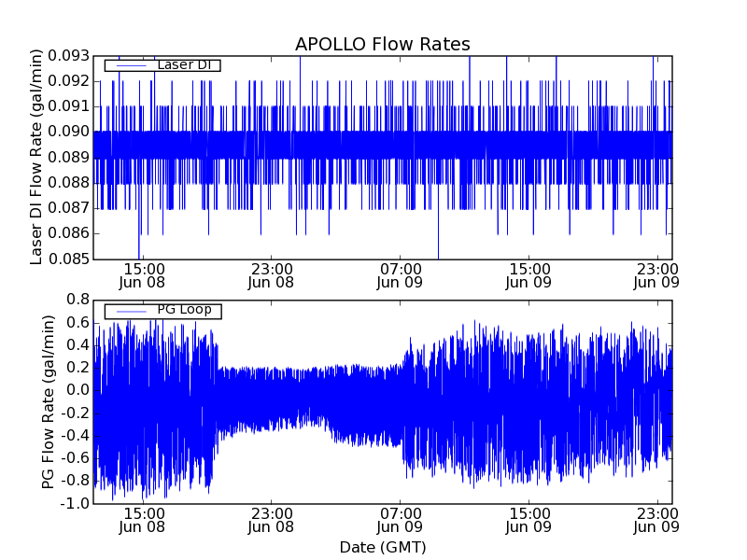Click the line sample in PG Loop legend
The image size is (747, 560).
[x=132, y=312]
